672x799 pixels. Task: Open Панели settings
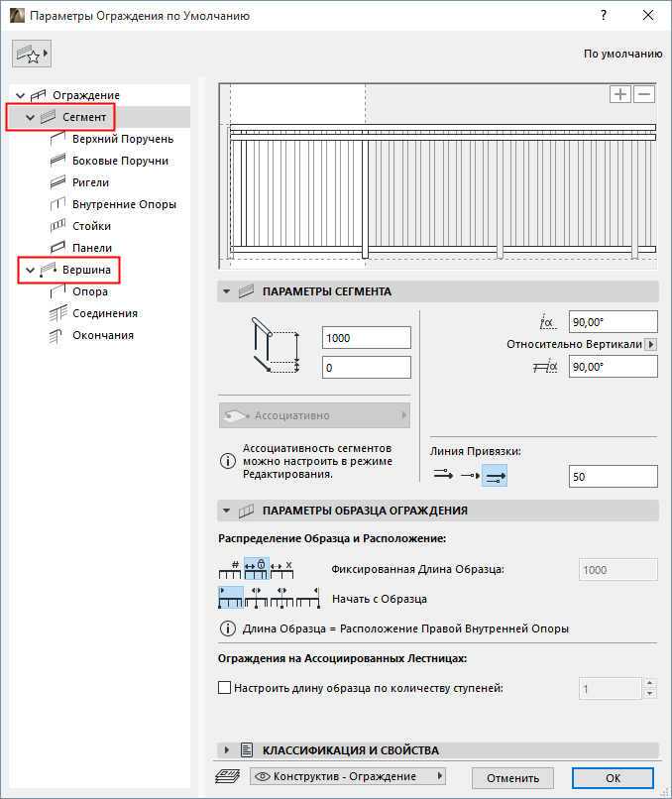point(92,248)
